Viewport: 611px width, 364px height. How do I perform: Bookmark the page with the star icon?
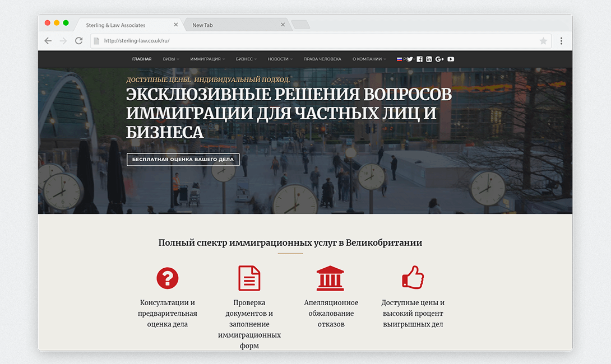click(543, 41)
